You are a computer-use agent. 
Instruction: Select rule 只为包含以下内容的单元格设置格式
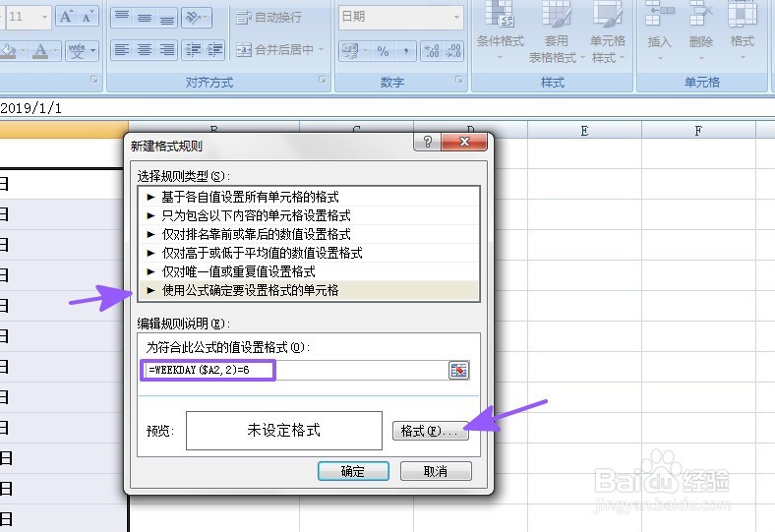click(310, 215)
